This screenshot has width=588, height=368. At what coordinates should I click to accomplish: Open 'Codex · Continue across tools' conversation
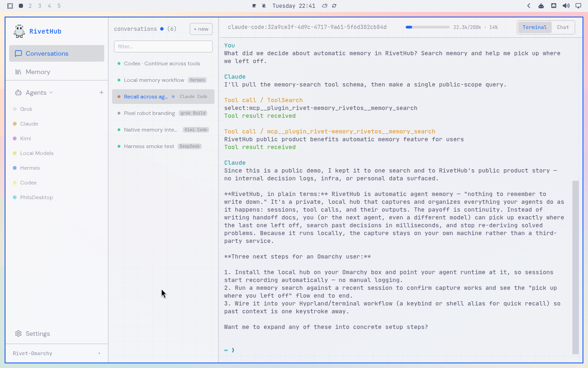click(x=163, y=63)
